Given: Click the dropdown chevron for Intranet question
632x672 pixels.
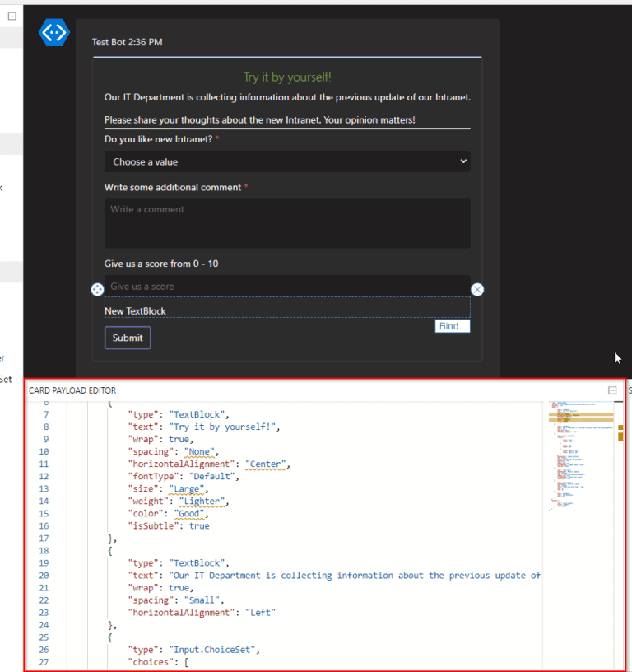Looking at the screenshot, I should coord(463,162).
